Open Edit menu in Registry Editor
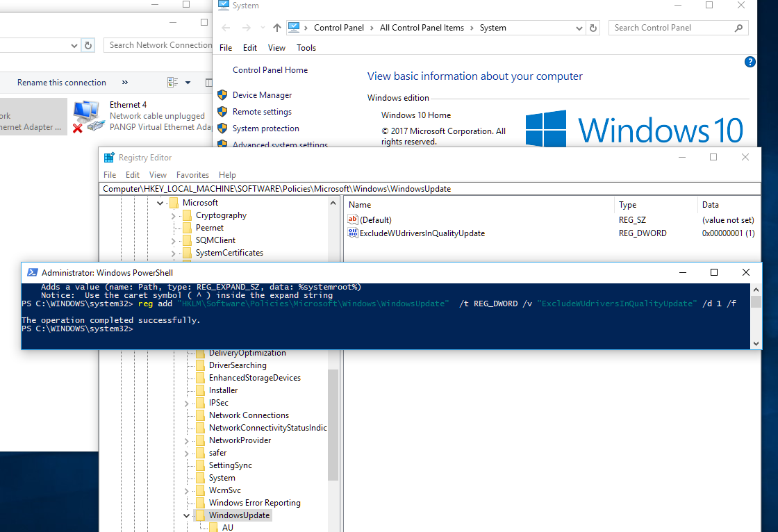The height and width of the screenshot is (532, 778). (x=133, y=175)
